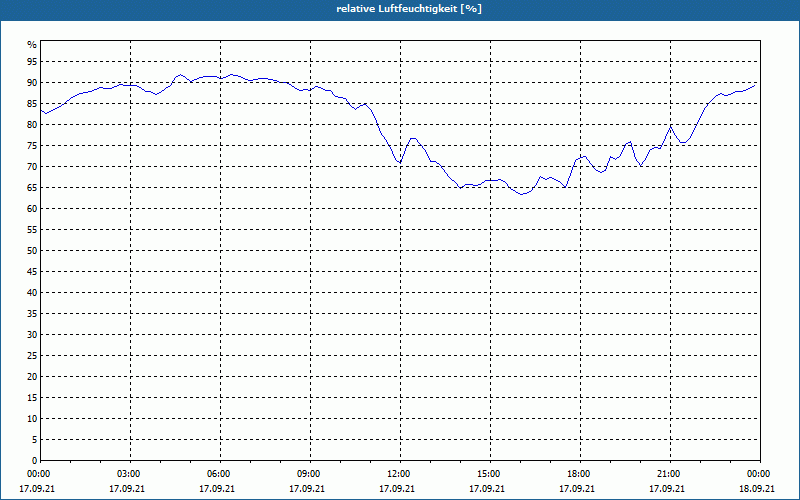Select the y-axis label '35'
800x500 pixels.
click(x=32, y=314)
